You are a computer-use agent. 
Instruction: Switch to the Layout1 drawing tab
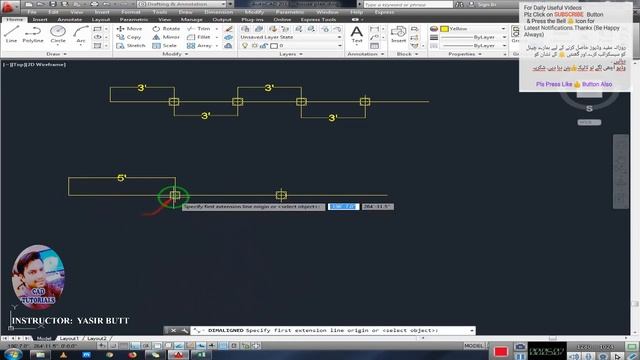[69, 338]
